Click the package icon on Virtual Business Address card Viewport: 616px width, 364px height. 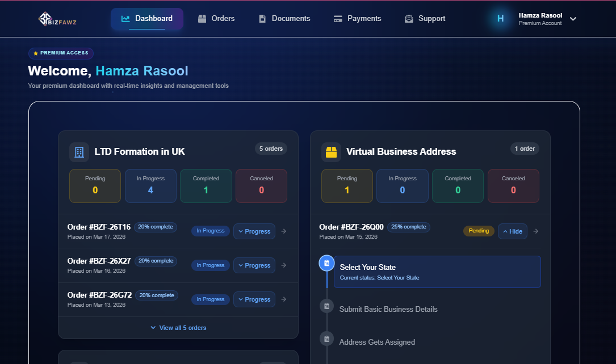point(331,151)
